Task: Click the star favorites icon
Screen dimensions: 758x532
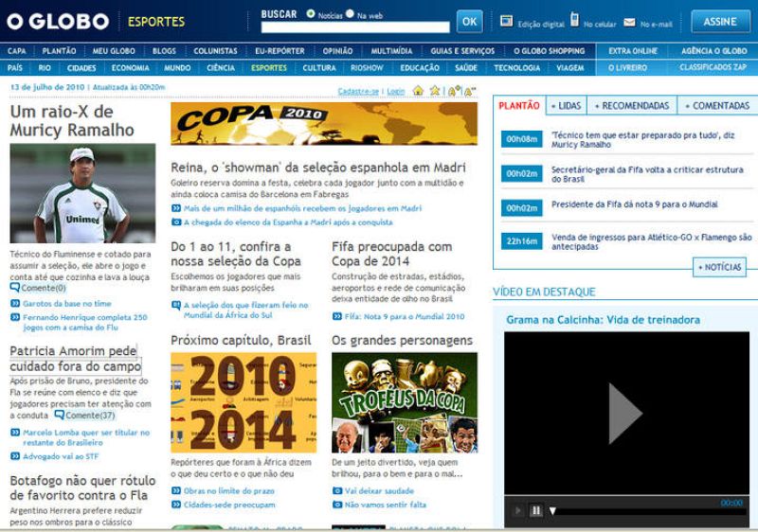Action: click(x=434, y=91)
